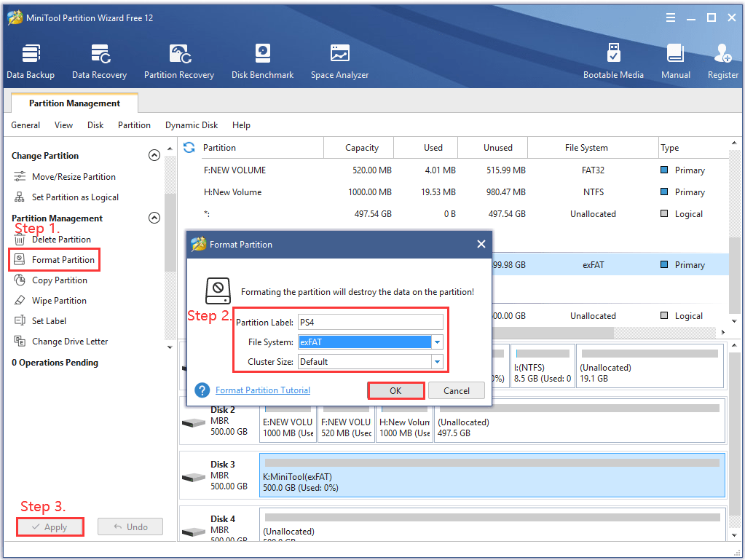The width and height of the screenshot is (745, 560).
Task: Open the Disk menu
Action: (95, 125)
